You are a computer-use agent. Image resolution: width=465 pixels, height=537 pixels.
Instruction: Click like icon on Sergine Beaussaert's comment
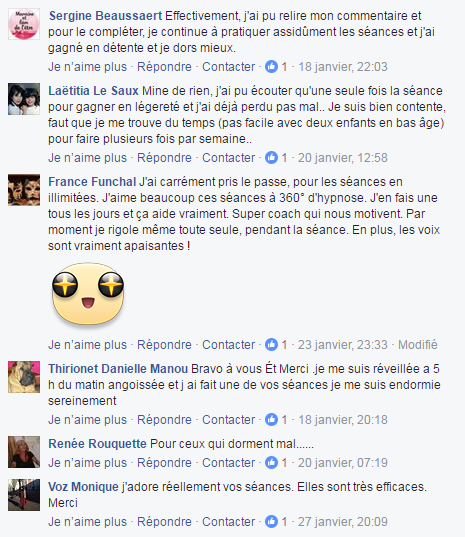[x=271, y=66]
